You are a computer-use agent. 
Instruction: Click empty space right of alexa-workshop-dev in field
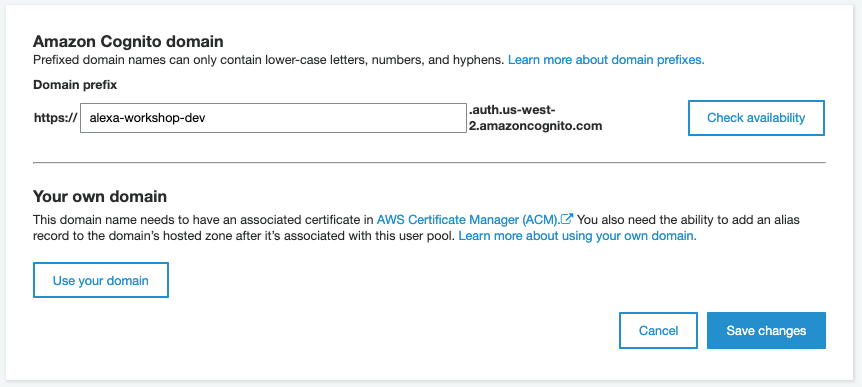[x=335, y=118]
